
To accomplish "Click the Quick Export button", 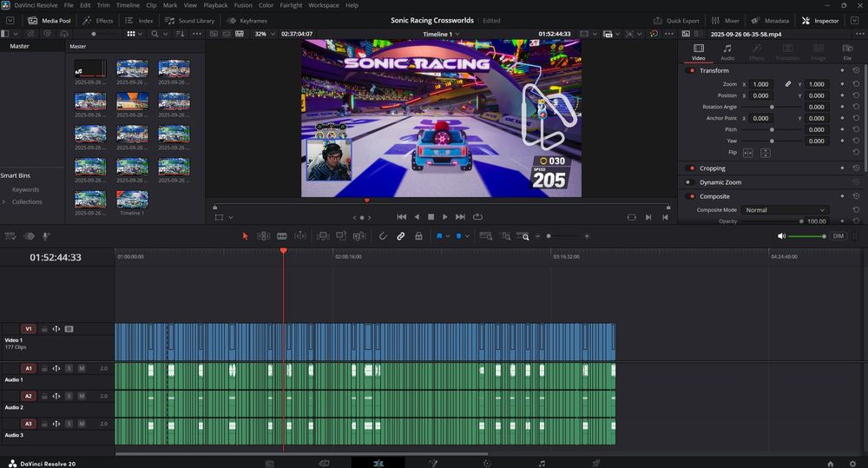I will (676, 20).
